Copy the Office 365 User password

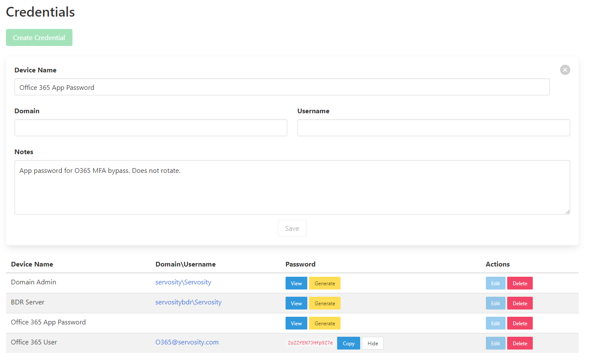coord(348,344)
